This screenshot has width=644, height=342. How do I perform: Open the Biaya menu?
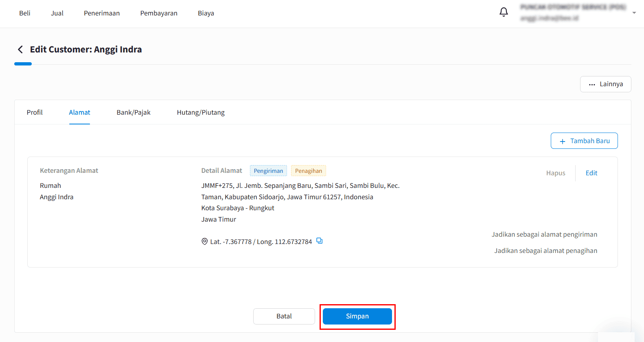point(206,13)
